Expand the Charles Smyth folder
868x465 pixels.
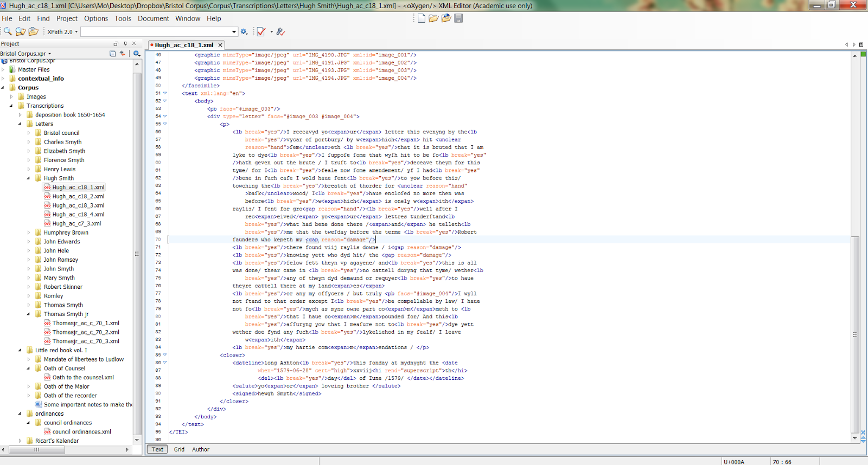click(x=29, y=142)
